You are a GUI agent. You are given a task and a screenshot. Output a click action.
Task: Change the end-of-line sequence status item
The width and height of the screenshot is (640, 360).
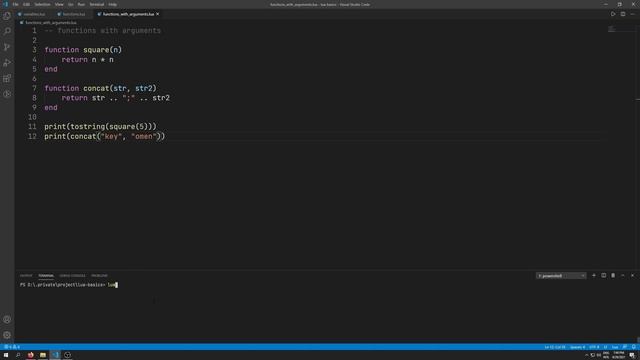pos(605,347)
